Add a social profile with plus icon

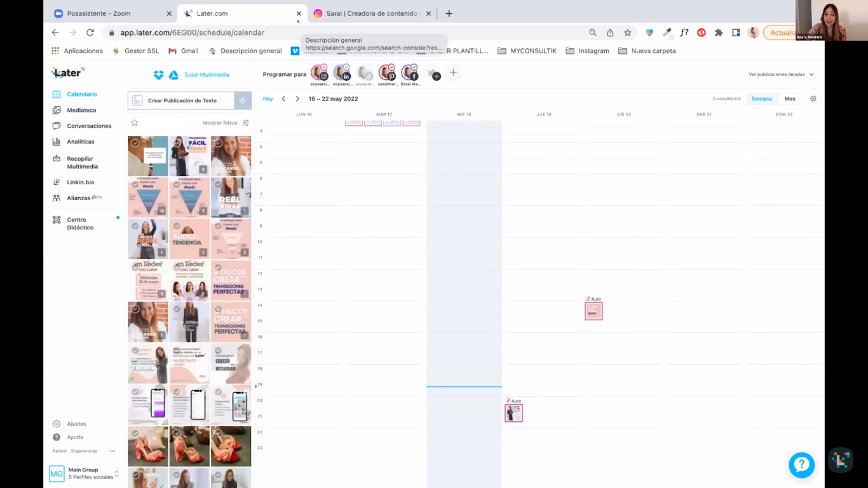[x=453, y=73]
